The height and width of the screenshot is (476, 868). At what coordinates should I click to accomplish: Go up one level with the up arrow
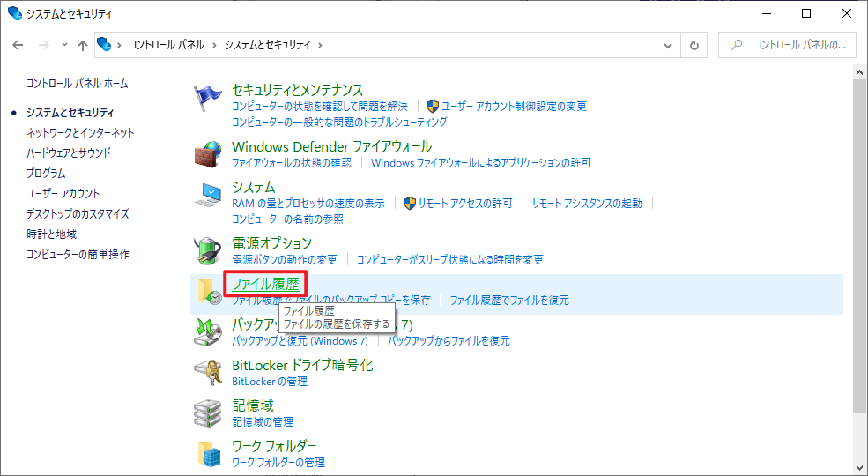(83, 45)
